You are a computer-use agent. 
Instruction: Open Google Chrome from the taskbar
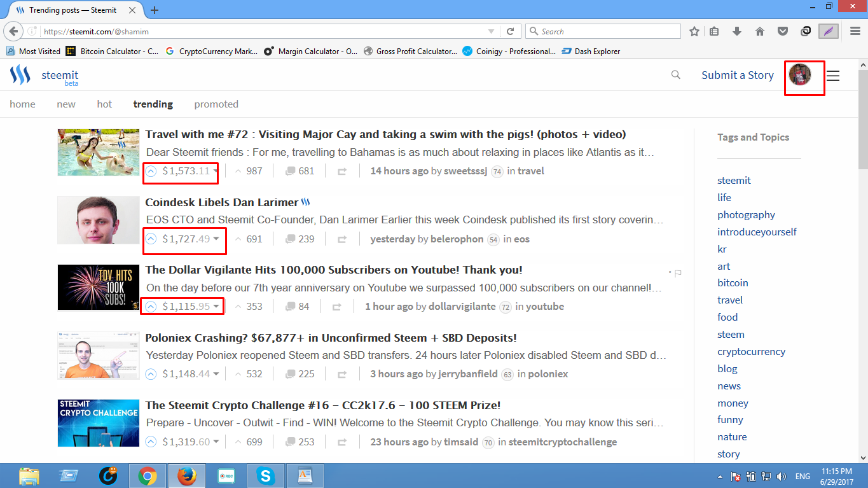[x=148, y=475]
